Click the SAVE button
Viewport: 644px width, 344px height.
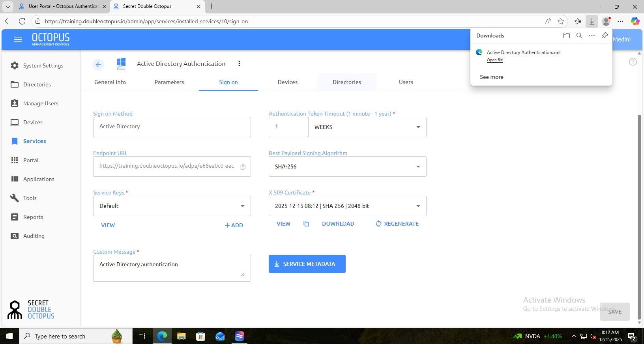click(615, 312)
